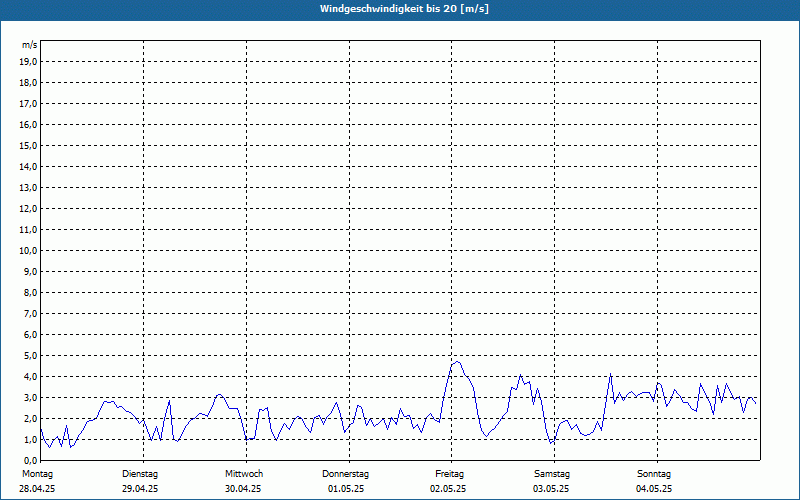Click the 18,0 y-axis value
800x500 pixels.
[28, 83]
